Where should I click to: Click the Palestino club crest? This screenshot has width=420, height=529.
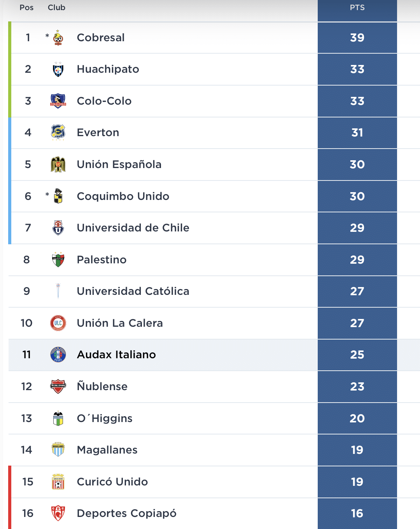(58, 260)
